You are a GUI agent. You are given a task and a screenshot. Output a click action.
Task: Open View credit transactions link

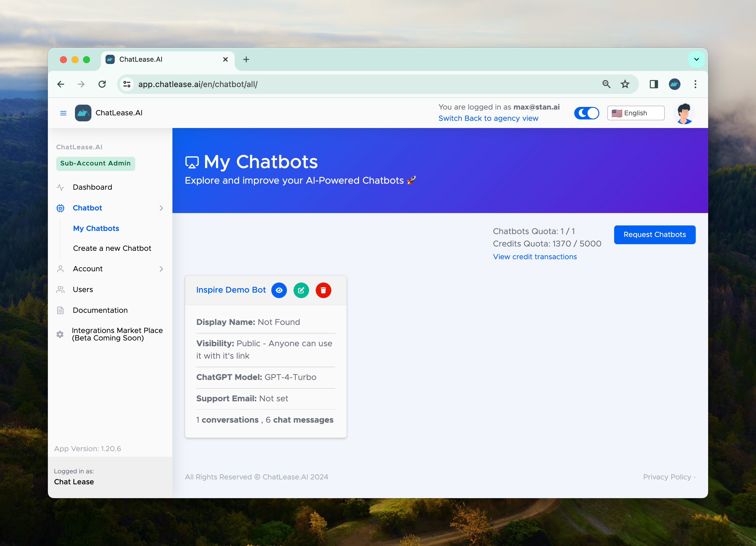tap(535, 257)
